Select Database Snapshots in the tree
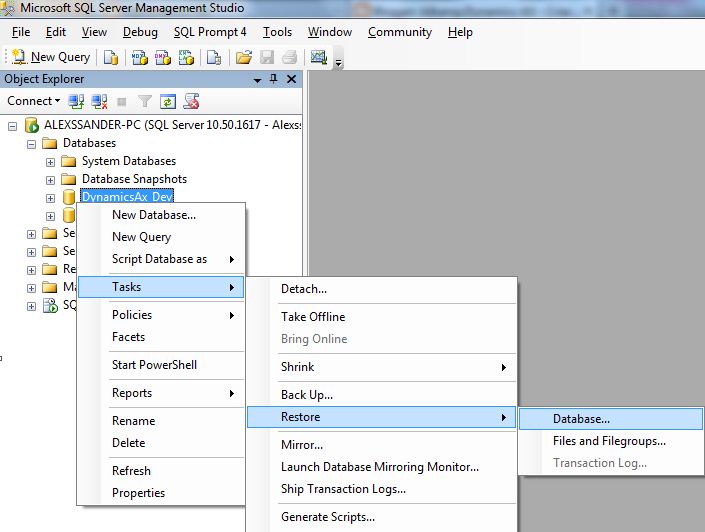The height and width of the screenshot is (532, 705). click(x=134, y=179)
